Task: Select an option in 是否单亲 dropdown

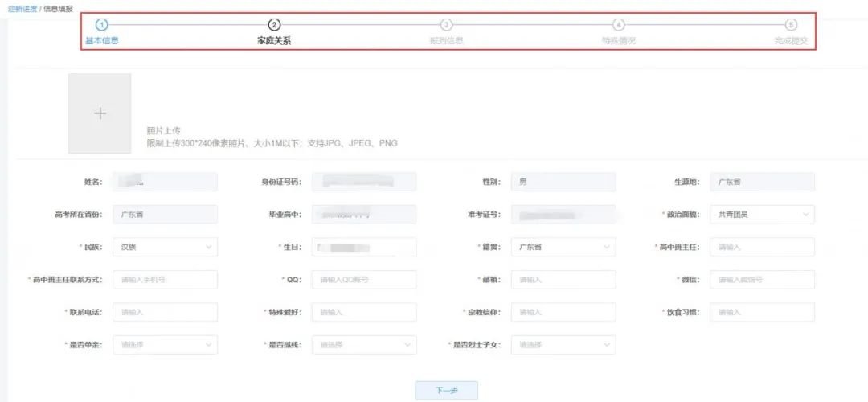Action: (x=165, y=345)
